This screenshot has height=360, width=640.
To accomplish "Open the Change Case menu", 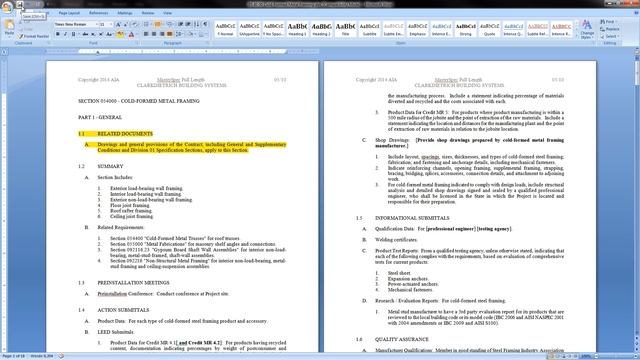I will pyautogui.click(x=109, y=34).
